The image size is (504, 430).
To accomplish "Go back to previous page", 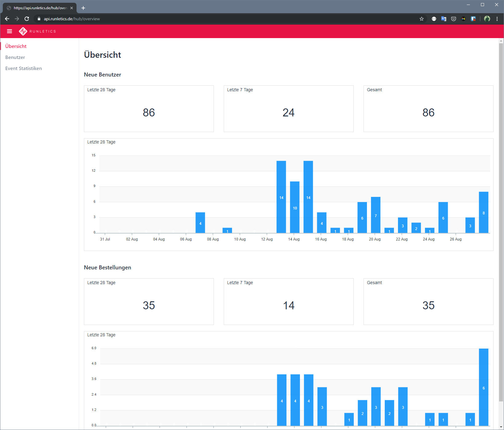I will pyautogui.click(x=7, y=19).
